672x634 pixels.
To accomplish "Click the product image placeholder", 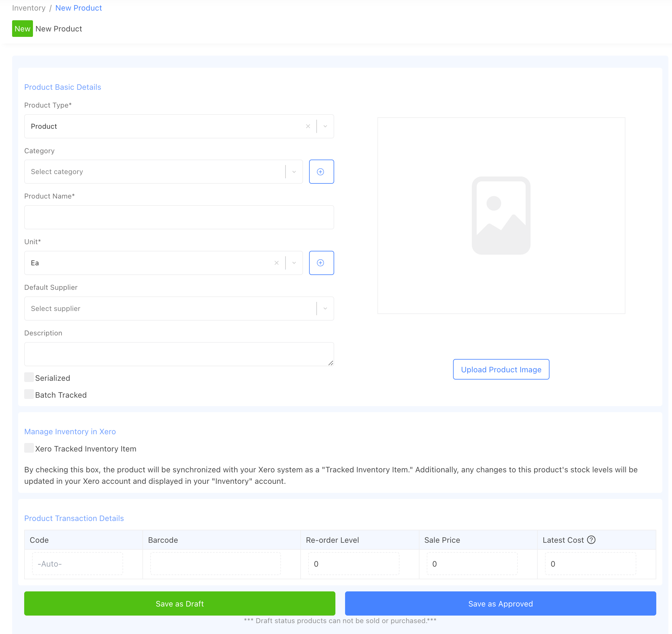I will click(501, 215).
